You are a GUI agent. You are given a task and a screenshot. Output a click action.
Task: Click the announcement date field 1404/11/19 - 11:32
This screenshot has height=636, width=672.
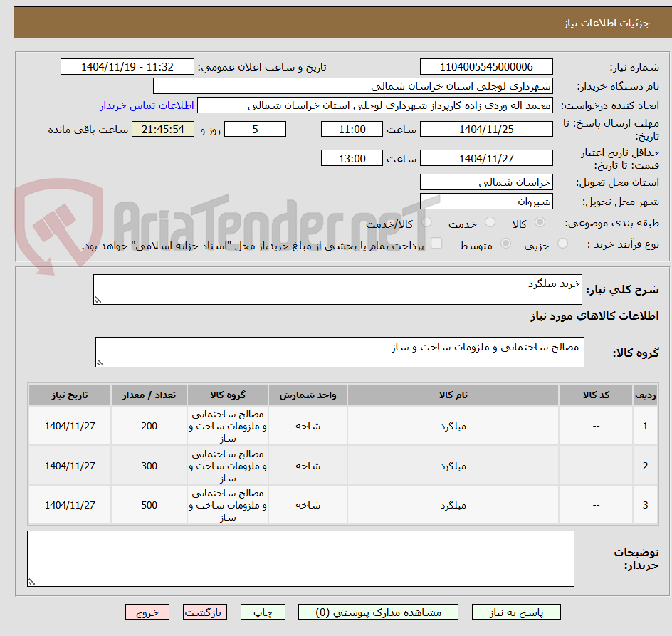tap(127, 67)
